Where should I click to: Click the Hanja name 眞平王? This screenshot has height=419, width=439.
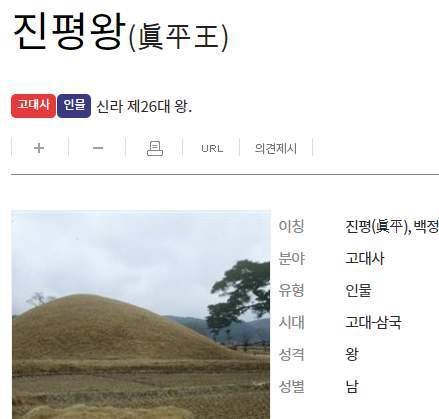178,37
